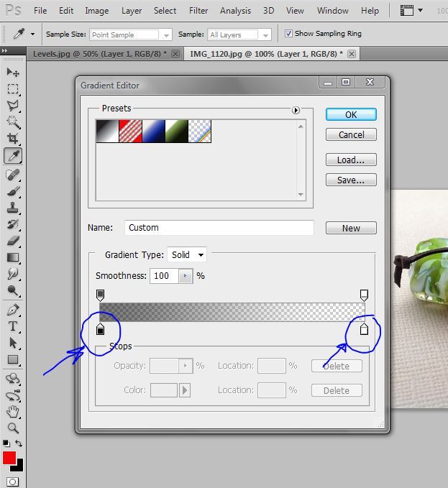Click the red foreground color swatch

pyautogui.click(x=9, y=459)
